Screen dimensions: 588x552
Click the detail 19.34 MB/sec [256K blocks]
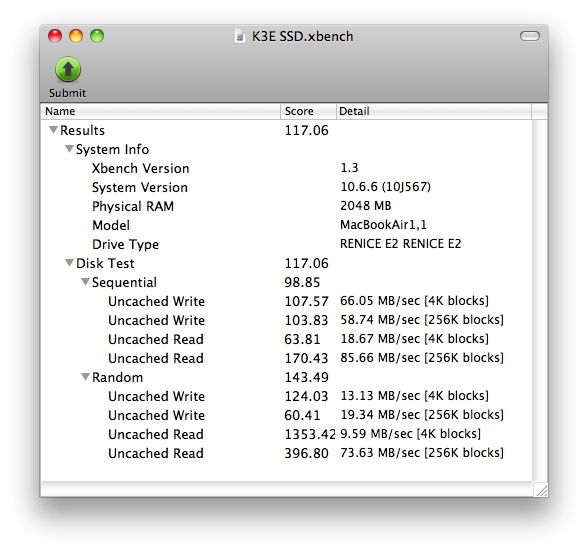pos(422,415)
